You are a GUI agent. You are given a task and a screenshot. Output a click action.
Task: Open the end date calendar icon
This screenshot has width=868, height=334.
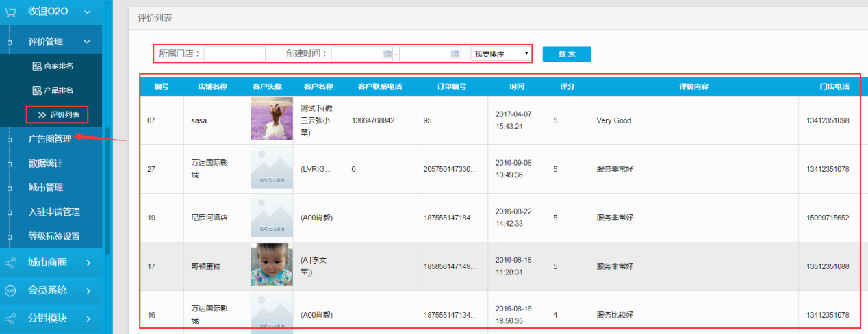[x=455, y=53]
